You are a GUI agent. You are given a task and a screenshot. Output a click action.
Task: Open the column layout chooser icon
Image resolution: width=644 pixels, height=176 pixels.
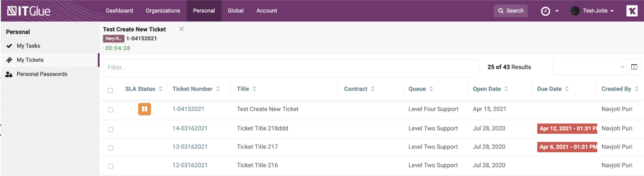pos(634,67)
